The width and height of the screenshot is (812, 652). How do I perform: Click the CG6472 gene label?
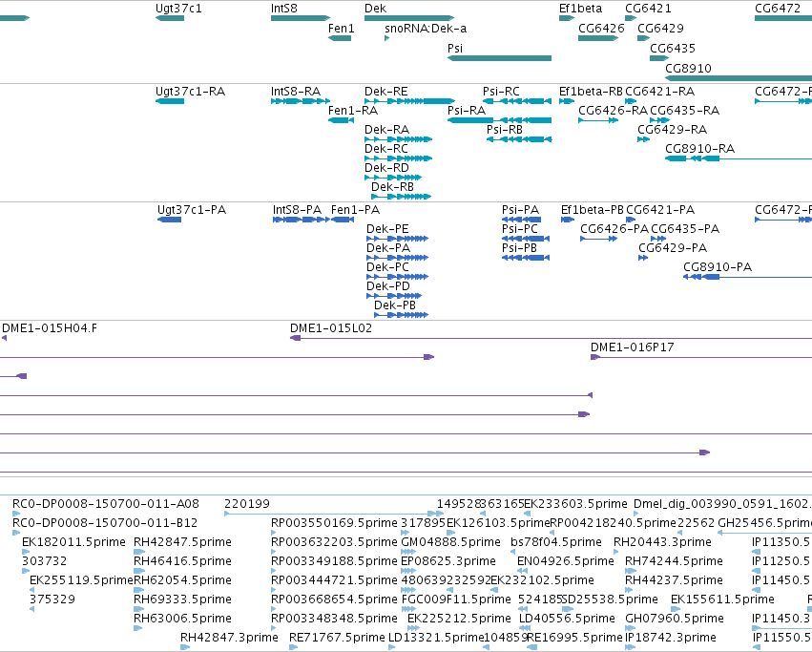[778, 9]
